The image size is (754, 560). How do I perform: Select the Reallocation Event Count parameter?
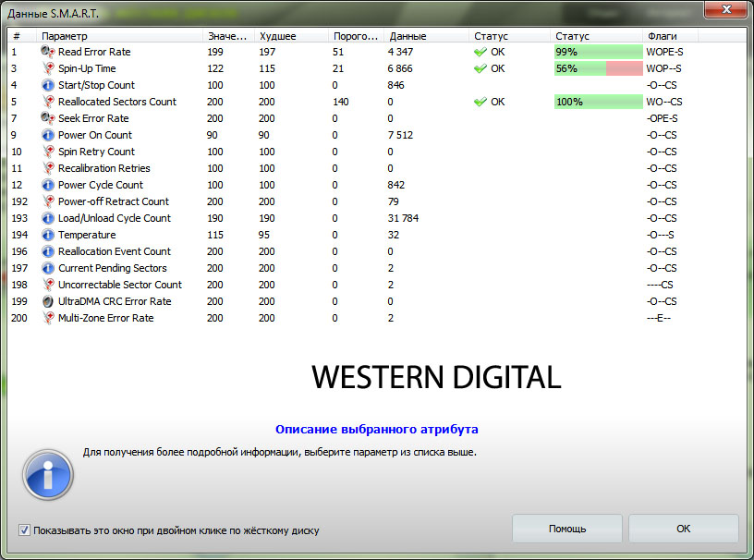point(115,251)
